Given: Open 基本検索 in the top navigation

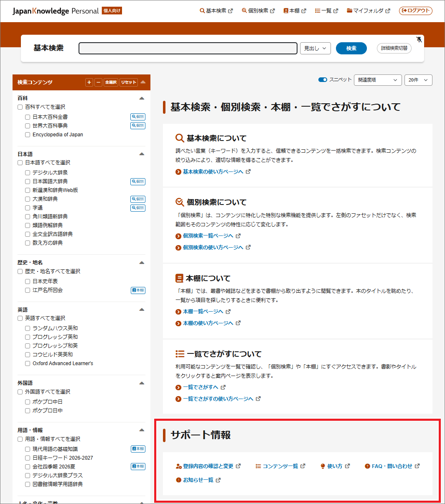Looking at the screenshot, I should (x=216, y=11).
